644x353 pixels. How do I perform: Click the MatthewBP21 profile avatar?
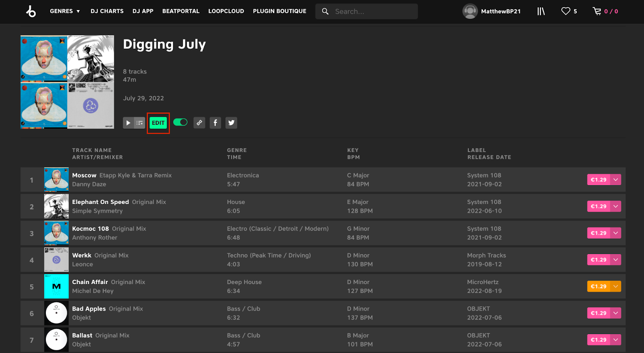470,11
